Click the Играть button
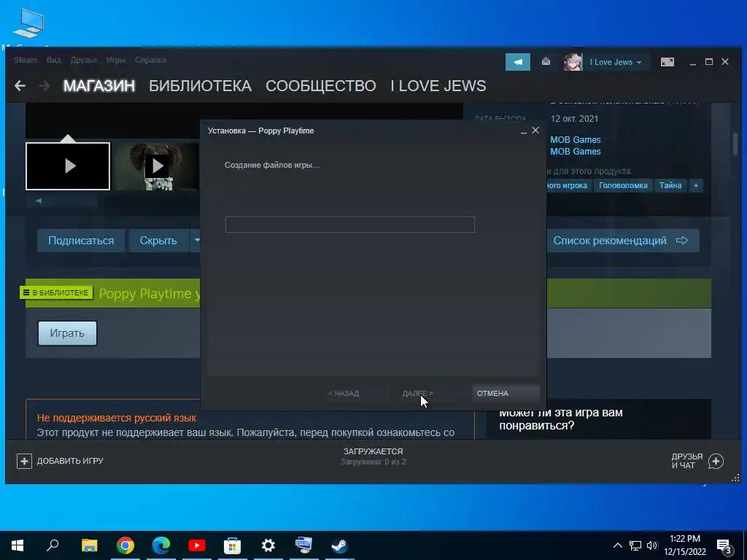Screen dimensions: 747x560 point(67,332)
